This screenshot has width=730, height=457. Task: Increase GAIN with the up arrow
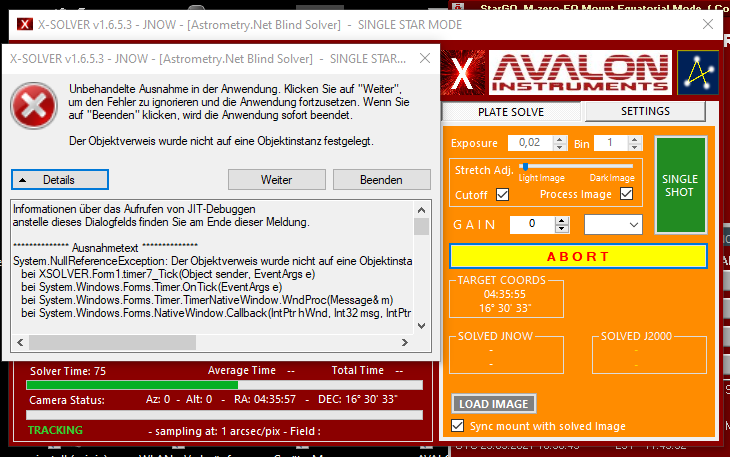[562, 221]
